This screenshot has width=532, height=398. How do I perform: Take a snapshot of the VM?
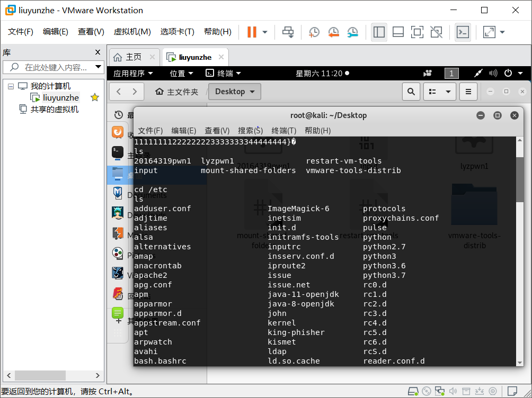314,32
